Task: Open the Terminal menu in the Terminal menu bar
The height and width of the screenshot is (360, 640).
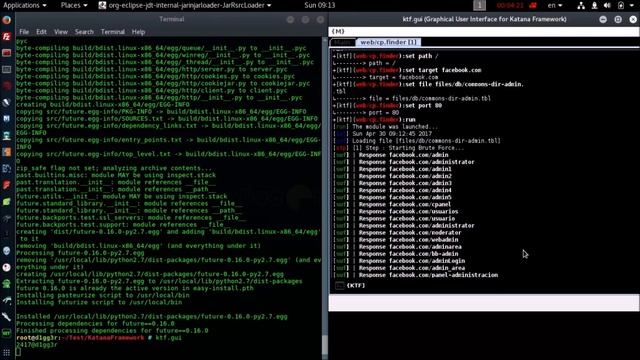Action: [113, 32]
